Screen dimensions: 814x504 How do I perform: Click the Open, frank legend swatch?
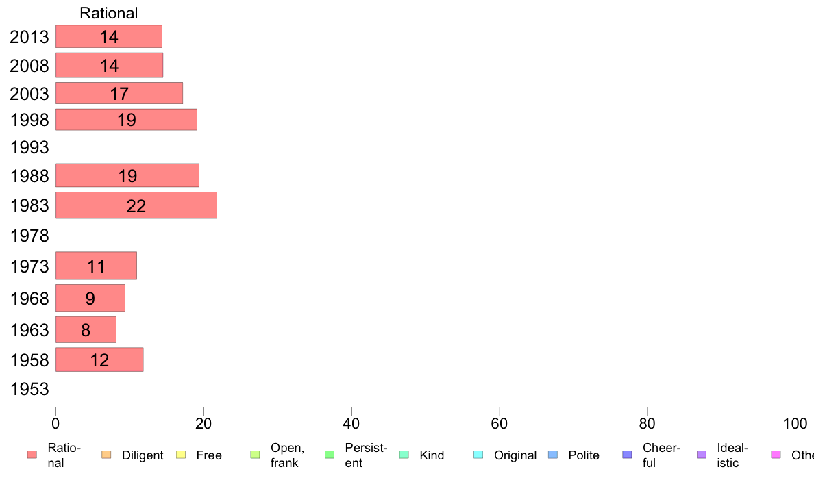pyautogui.click(x=255, y=455)
